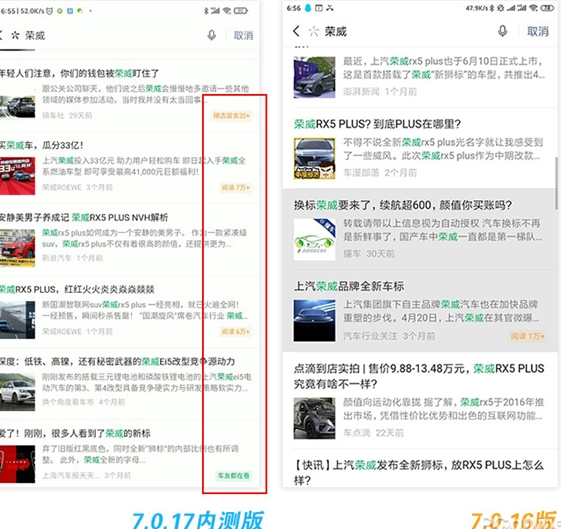Screen dimensions: 561x529
Task: Tap the star search icon in the 7.0.16 screen
Action: point(314,31)
